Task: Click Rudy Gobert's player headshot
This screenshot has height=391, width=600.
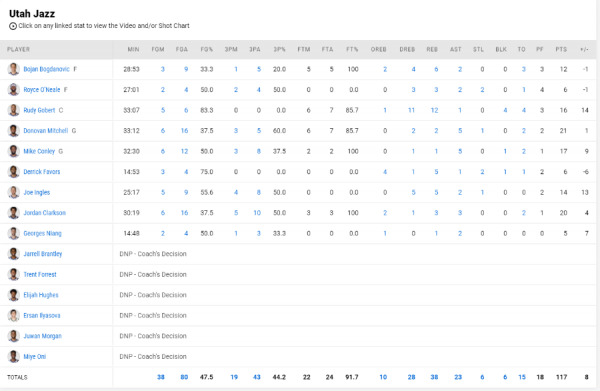Action: click(x=13, y=110)
